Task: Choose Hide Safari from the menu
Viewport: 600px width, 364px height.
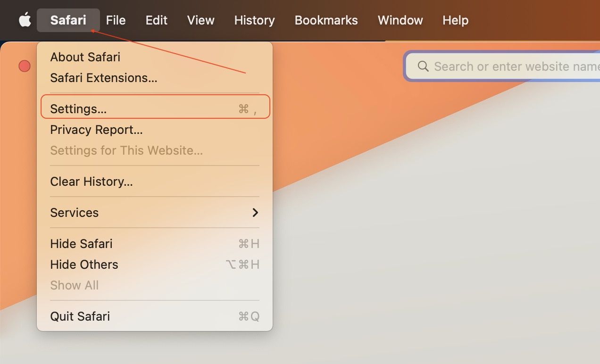Action: (81, 244)
